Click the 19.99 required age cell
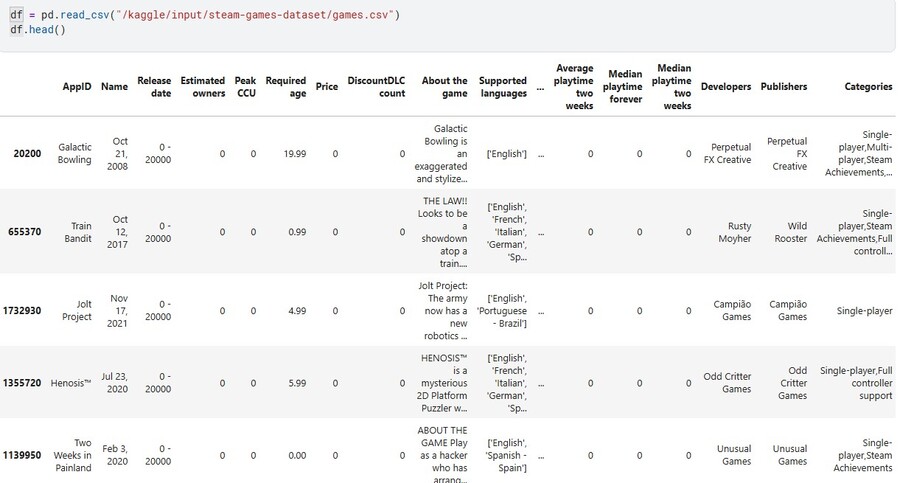Viewport: 900px width, 483px height. pos(294,154)
